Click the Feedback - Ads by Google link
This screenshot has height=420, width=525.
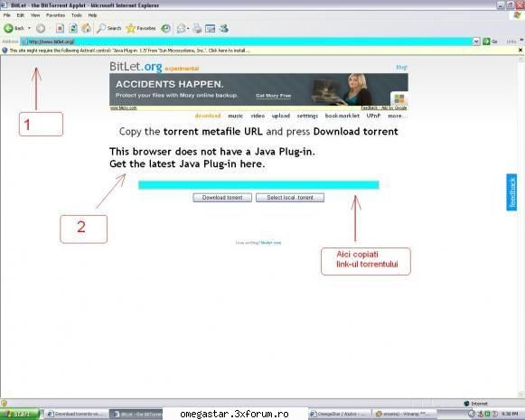pos(384,107)
